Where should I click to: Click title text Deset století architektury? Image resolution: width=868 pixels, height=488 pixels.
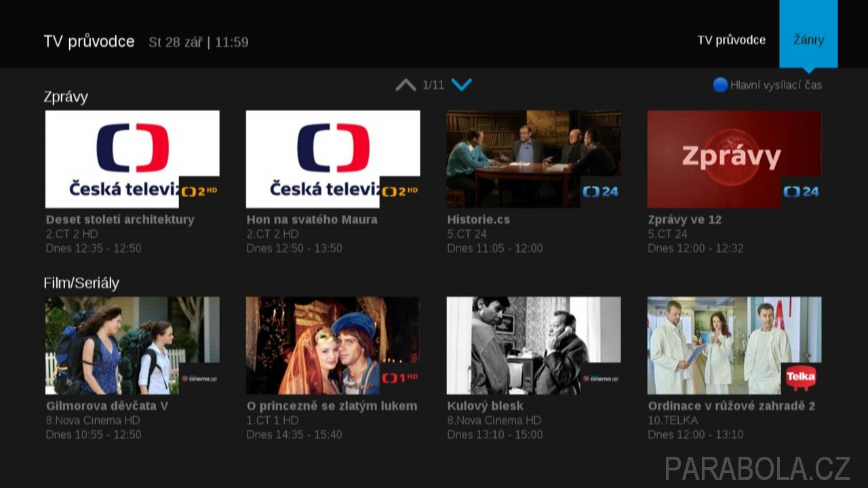tap(120, 220)
